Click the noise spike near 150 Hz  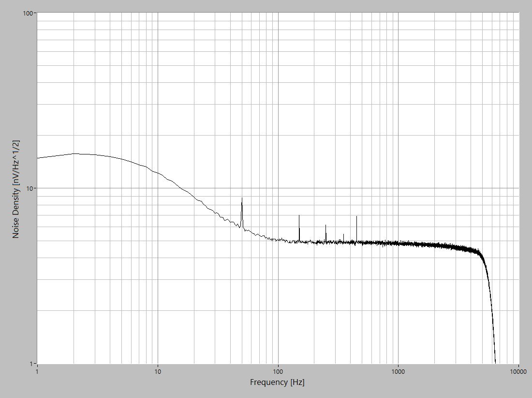299,228
